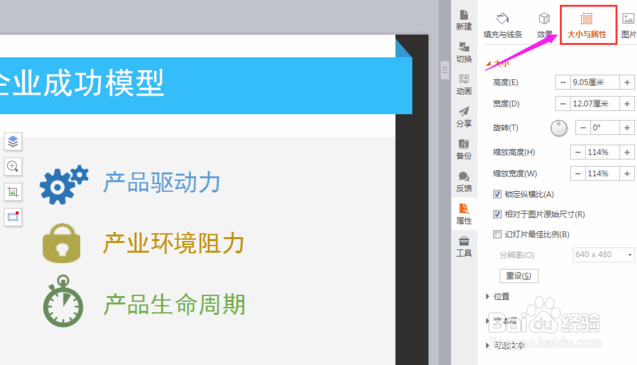Viewport: 637px width, 365px height.
Task: Click the layers floating icon
Action: coord(13,141)
